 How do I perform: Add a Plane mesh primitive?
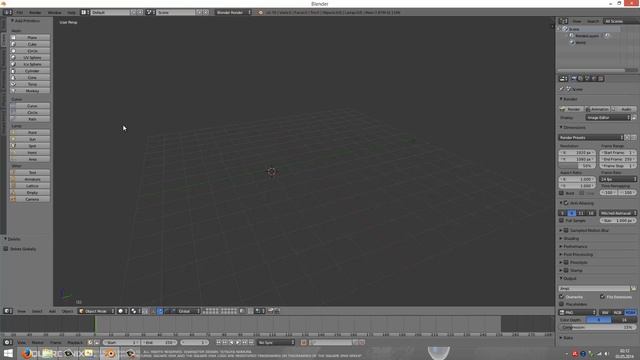pyautogui.click(x=30, y=37)
